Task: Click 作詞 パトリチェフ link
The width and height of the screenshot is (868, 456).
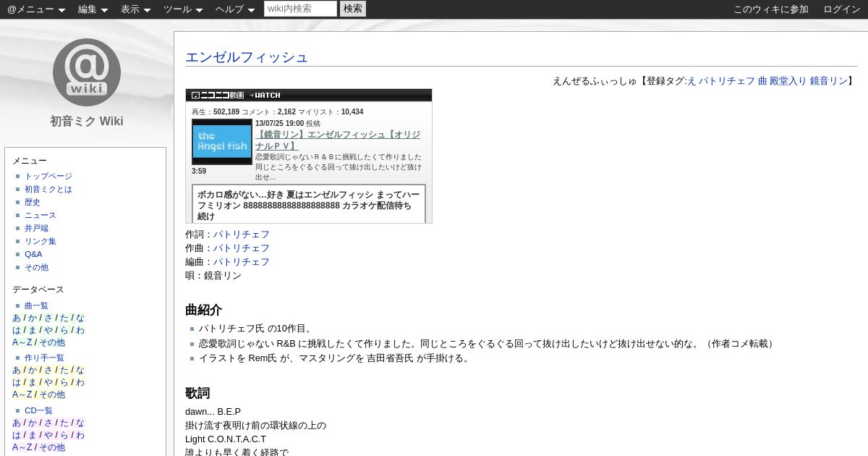Action: [x=241, y=235]
